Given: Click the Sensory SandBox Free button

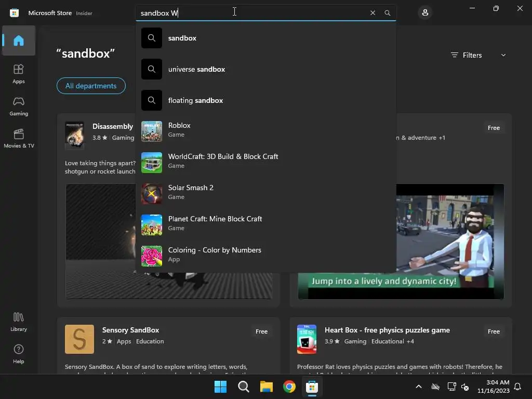Looking at the screenshot, I should point(262,331).
